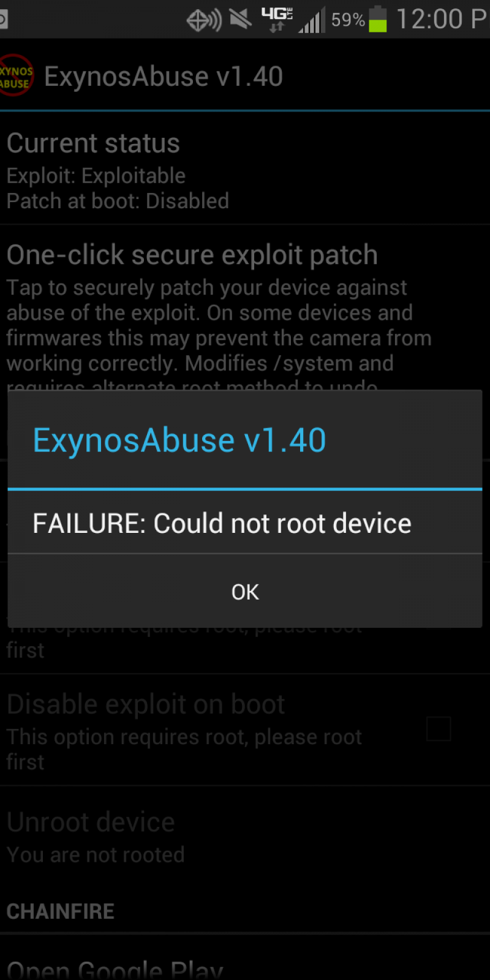The image size is (490, 980).
Task: Tap the green battery icon
Action: pos(378,20)
